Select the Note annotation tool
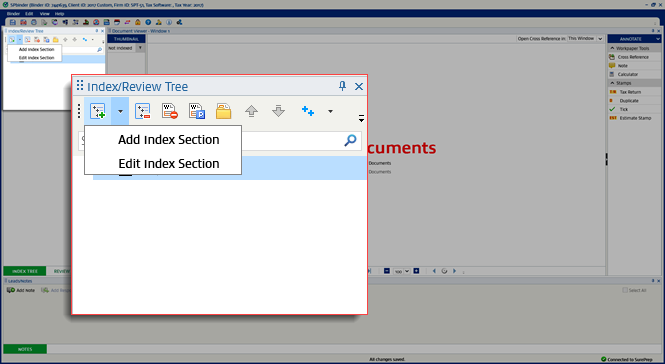The width and height of the screenshot is (665, 364). coord(622,66)
